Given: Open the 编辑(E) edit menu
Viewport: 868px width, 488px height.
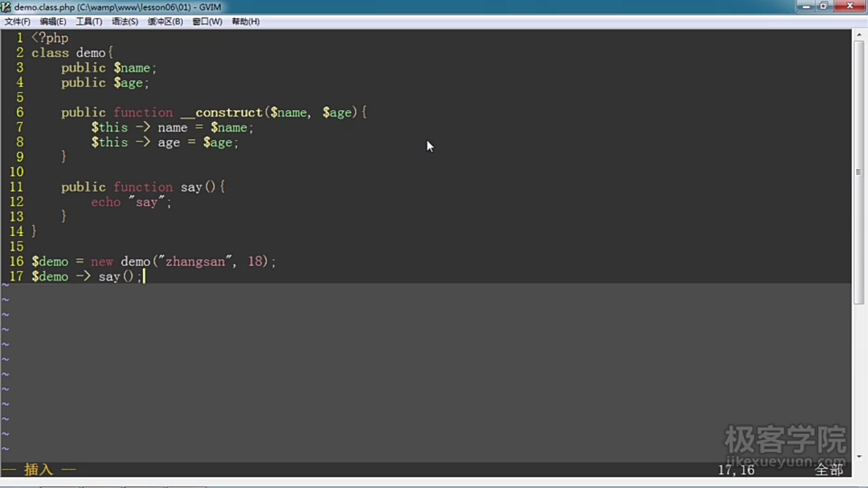Looking at the screenshot, I should coord(53,22).
